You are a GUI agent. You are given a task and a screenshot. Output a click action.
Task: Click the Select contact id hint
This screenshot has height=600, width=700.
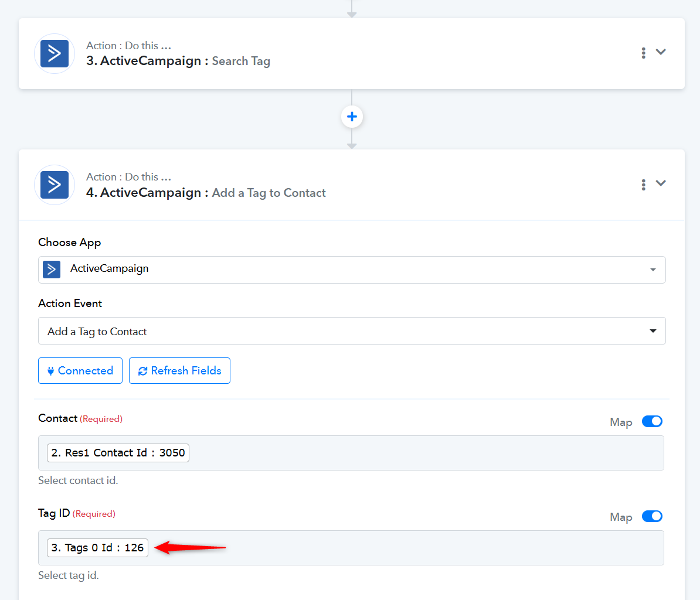(x=78, y=480)
